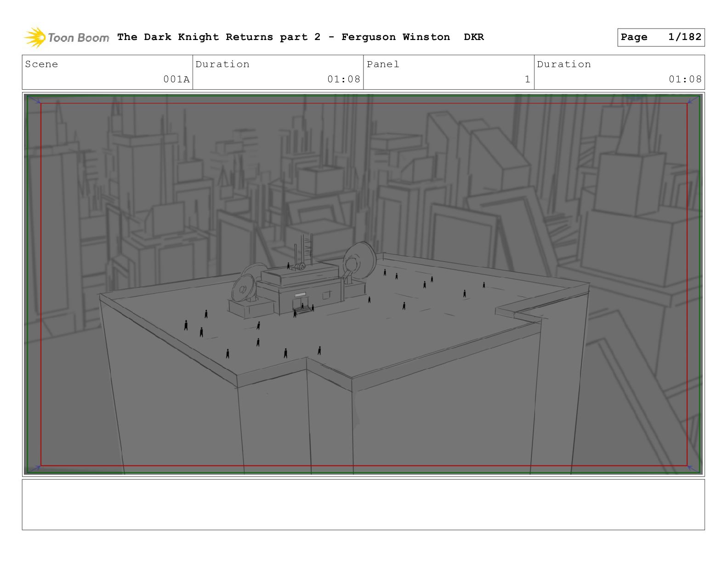
Task: Click the large satellite dish on rooftop
Action: click(359, 261)
